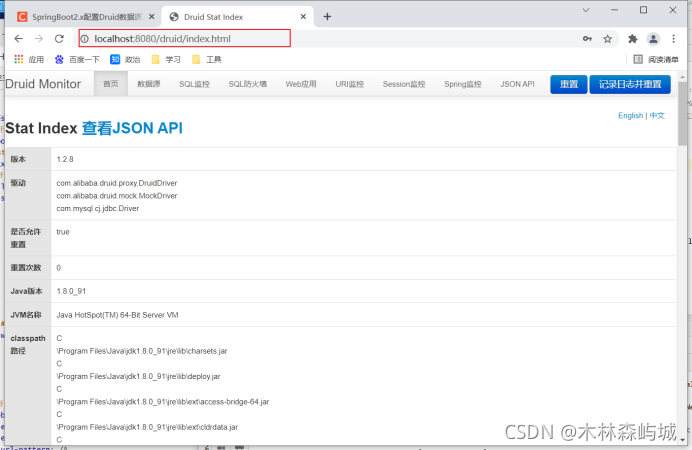
Task: Switch language to 中文
Action: coord(657,116)
